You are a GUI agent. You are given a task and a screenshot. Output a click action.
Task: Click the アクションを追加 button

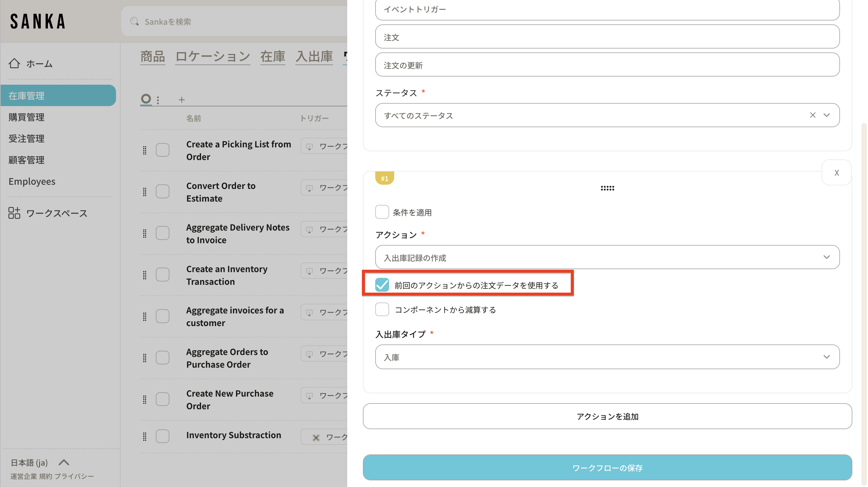(607, 416)
